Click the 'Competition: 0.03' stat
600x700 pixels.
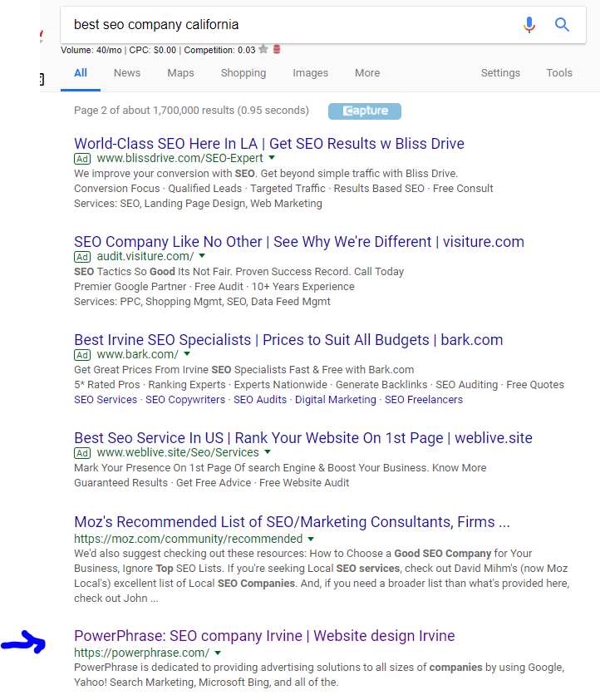point(219,50)
